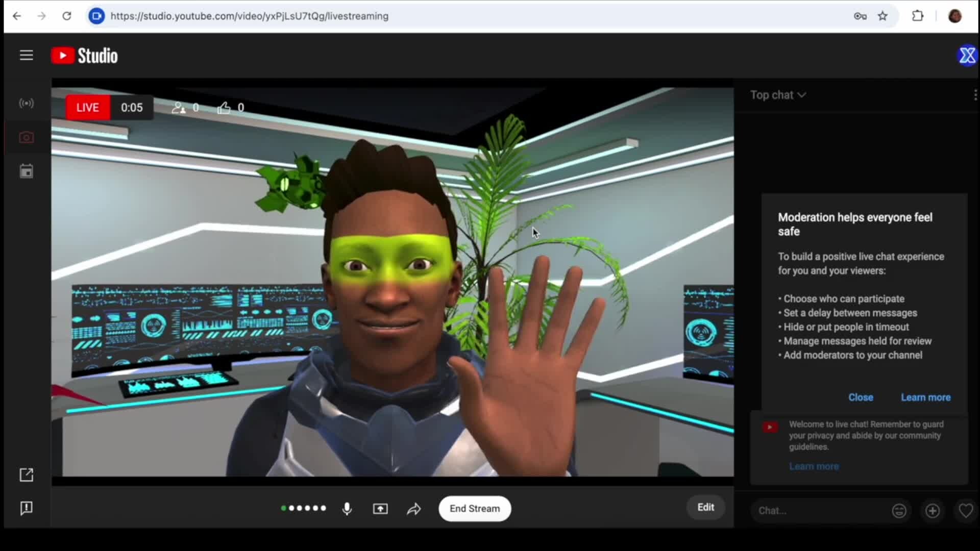Image resolution: width=980 pixels, height=551 pixels.
Task: Close the moderation tips popup
Action: click(x=861, y=397)
